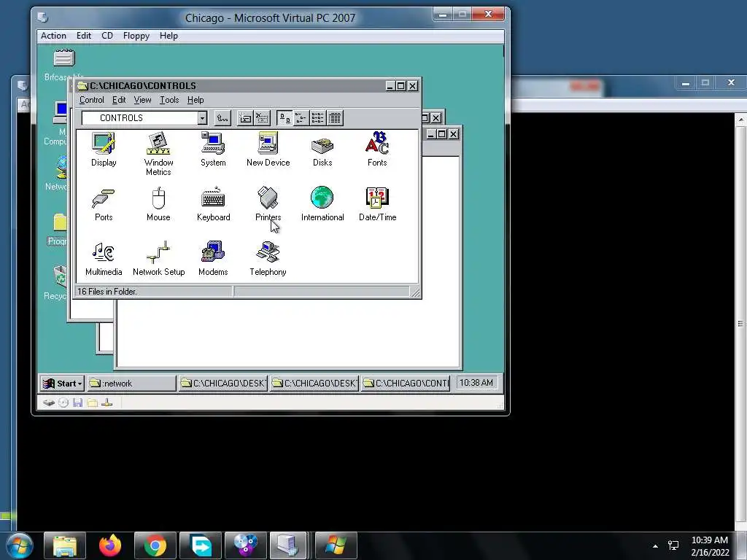747x560 pixels.
Task: Open the Fonts icon
Action: pos(377,149)
